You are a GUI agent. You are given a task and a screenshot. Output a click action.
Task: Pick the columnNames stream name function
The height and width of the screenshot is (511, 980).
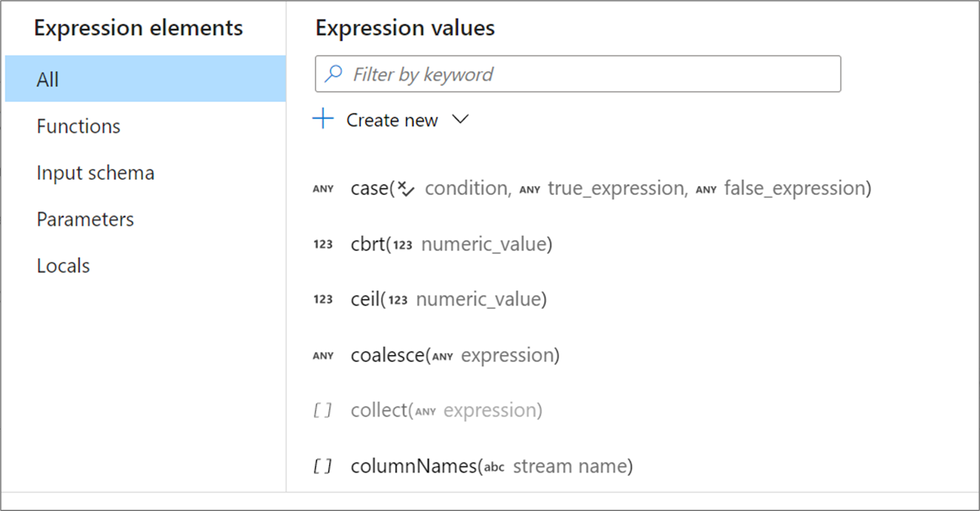point(491,467)
